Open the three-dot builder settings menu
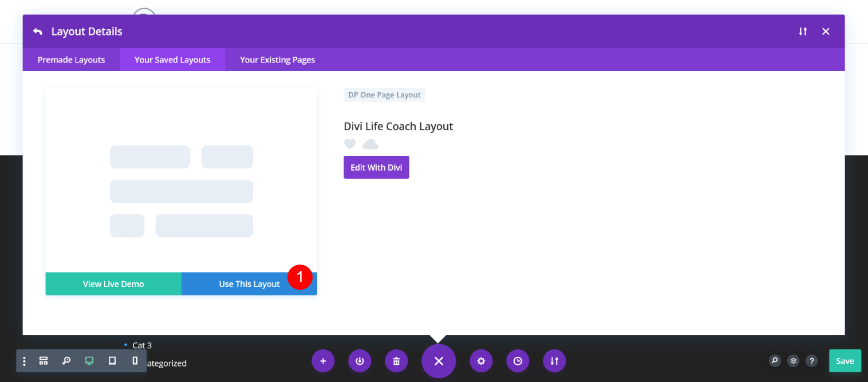The height and width of the screenshot is (382, 868). [x=24, y=361]
